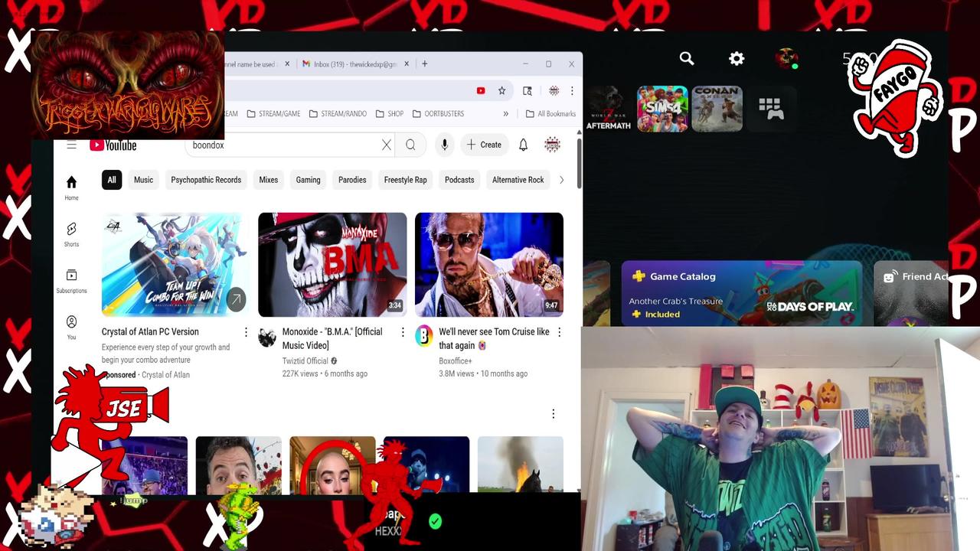Visit the Twiztid Official channel name
The height and width of the screenshot is (551, 980).
pos(305,361)
